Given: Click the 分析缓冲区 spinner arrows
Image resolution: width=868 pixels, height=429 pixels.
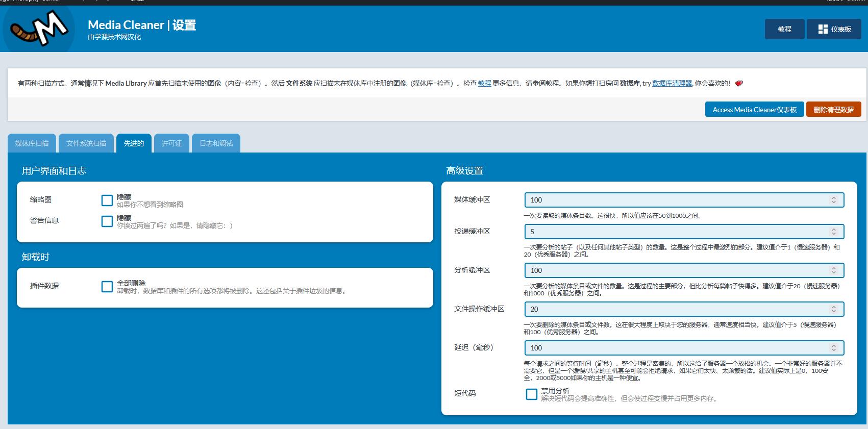Looking at the screenshot, I should click(834, 270).
